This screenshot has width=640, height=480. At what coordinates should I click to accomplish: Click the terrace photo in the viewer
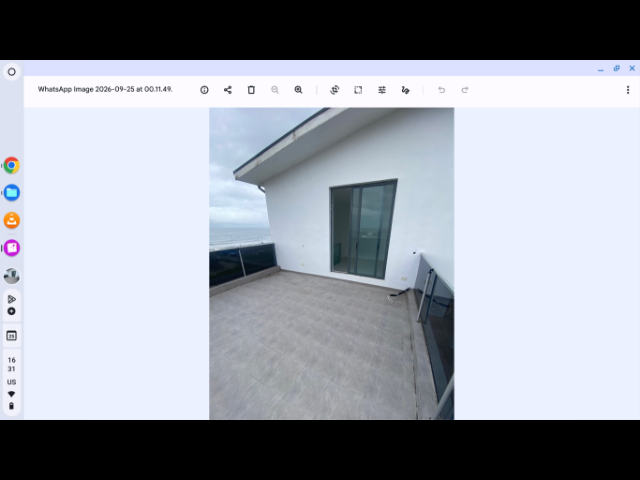331,263
